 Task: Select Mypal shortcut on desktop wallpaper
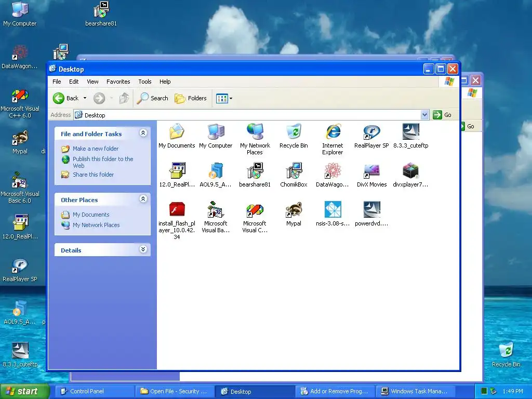(x=20, y=142)
